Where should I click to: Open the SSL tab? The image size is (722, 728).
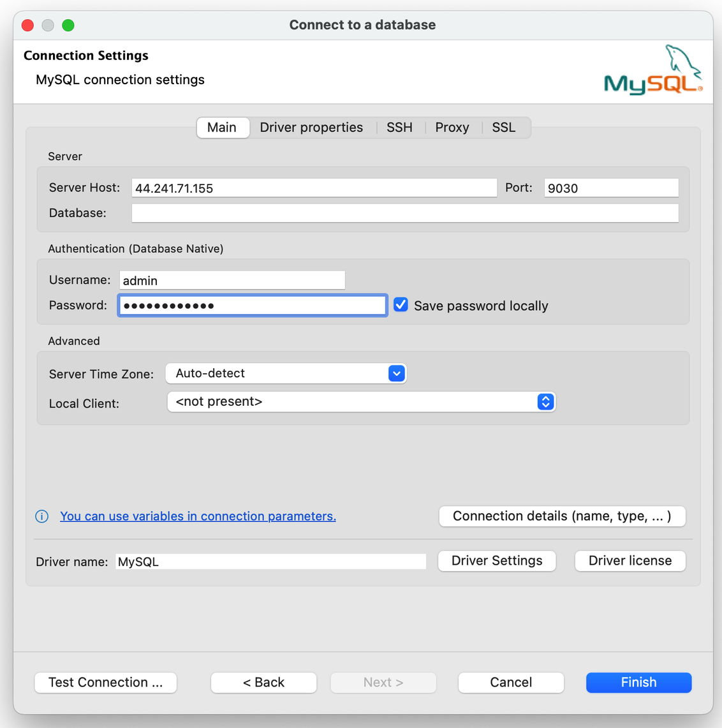(503, 127)
